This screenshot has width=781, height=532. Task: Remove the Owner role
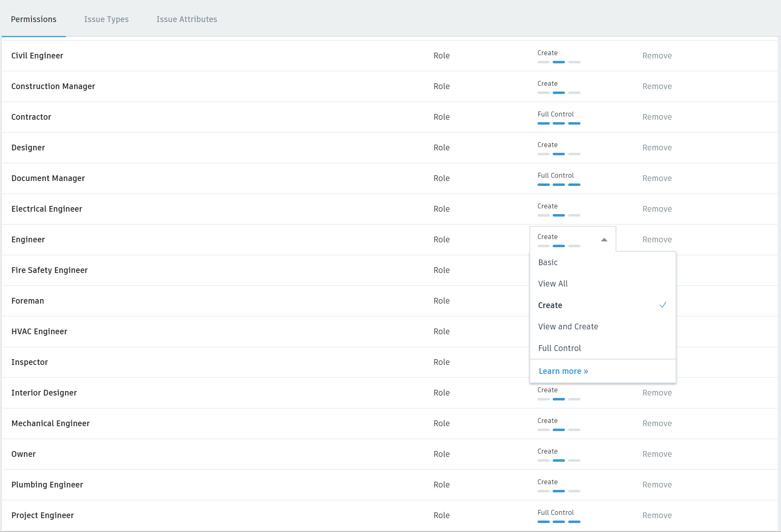[657, 454]
